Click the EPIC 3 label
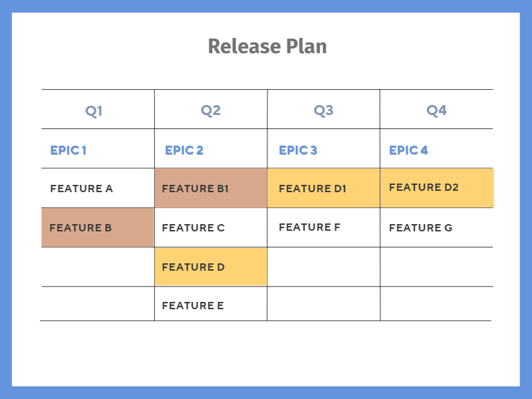The image size is (532, 399). click(x=298, y=150)
